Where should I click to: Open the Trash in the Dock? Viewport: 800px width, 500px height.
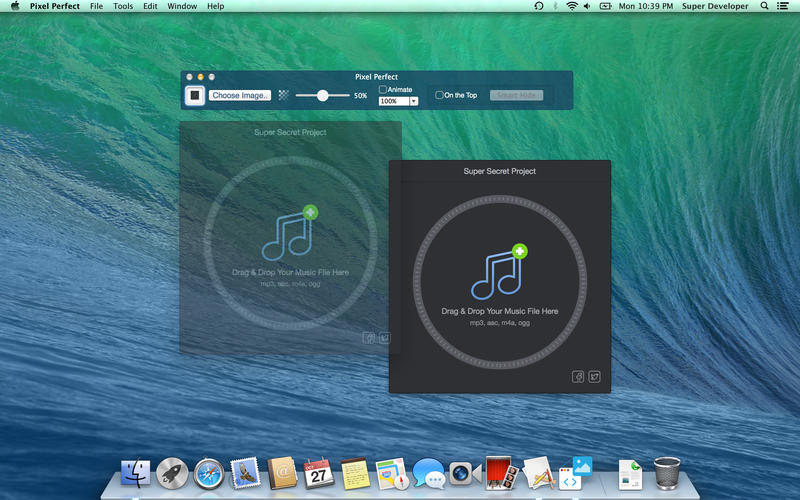point(667,471)
